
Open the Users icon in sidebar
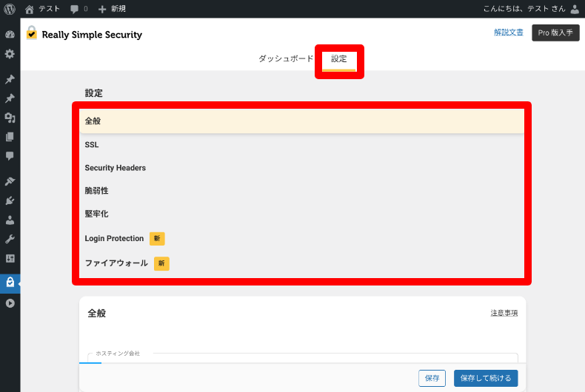click(10, 220)
